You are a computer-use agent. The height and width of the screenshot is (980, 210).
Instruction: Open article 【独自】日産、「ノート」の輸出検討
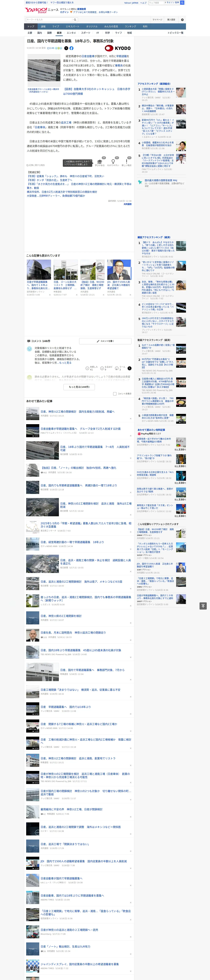[x=79, y=468]
